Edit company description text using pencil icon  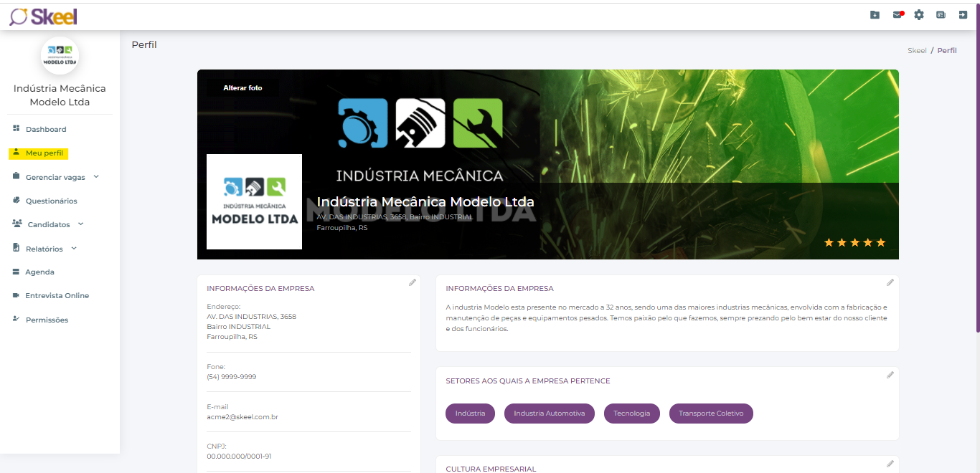[890, 282]
